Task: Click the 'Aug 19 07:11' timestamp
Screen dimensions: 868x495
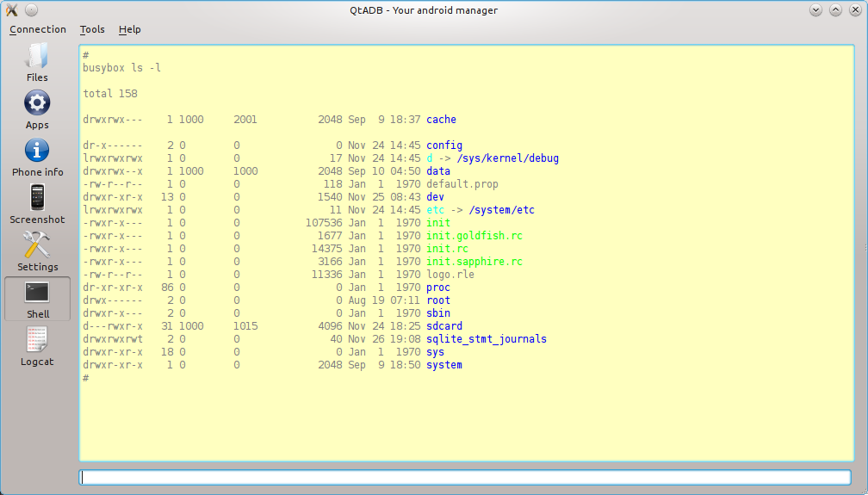Action: click(384, 300)
